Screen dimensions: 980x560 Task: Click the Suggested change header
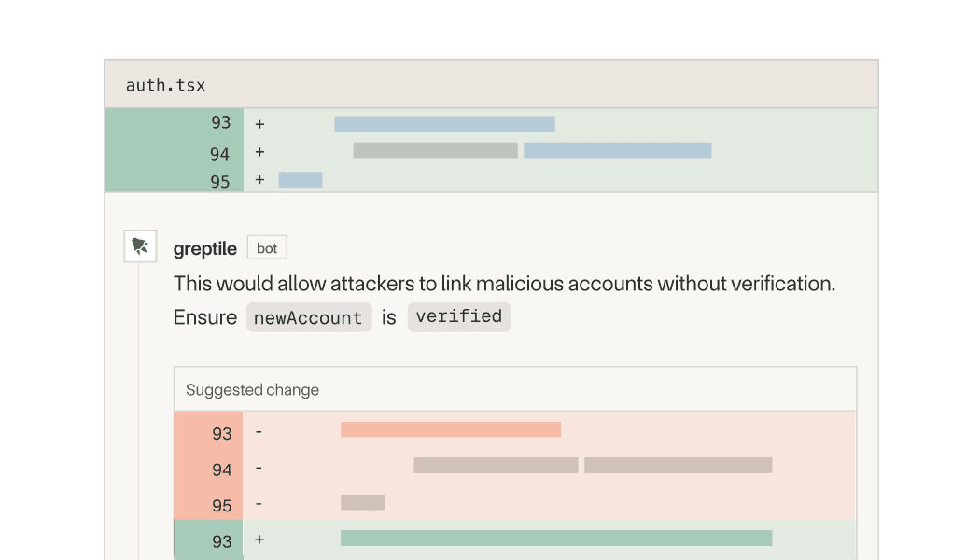point(253,390)
